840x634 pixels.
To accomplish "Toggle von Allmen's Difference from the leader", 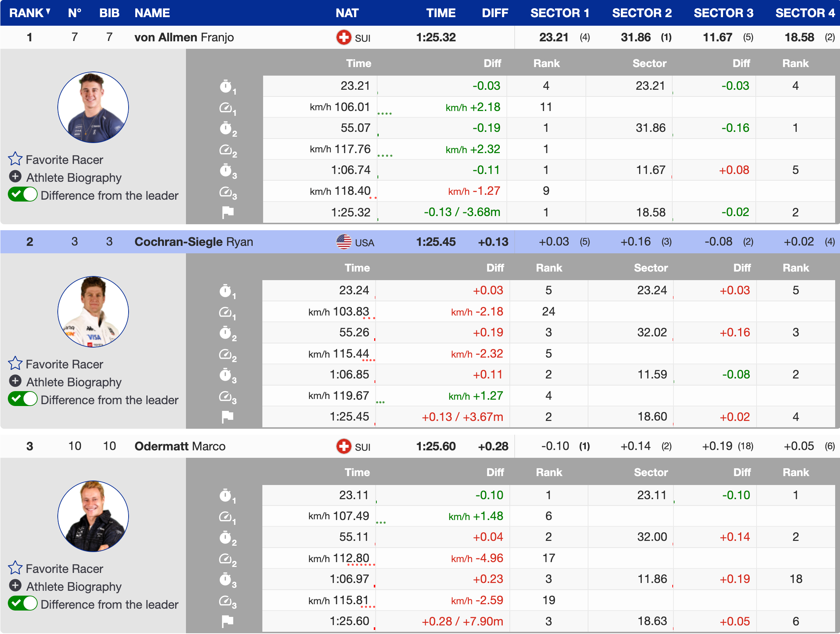I will [x=22, y=195].
